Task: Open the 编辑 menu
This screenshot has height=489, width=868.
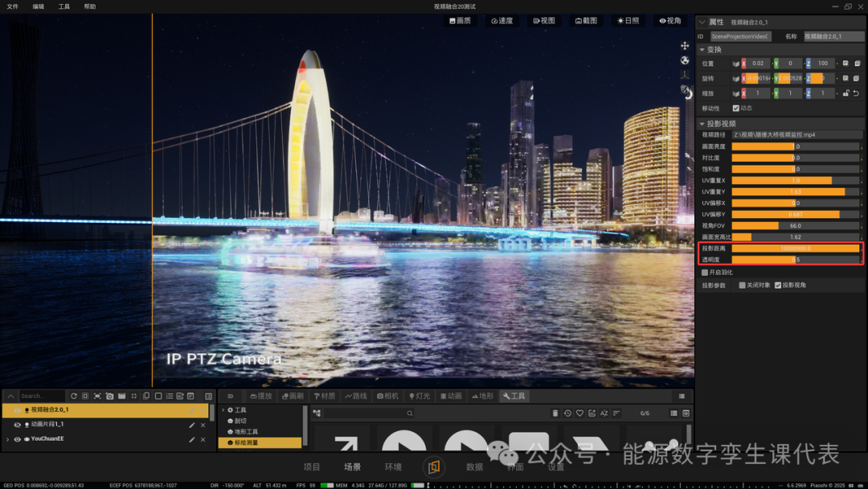Action: coord(39,6)
